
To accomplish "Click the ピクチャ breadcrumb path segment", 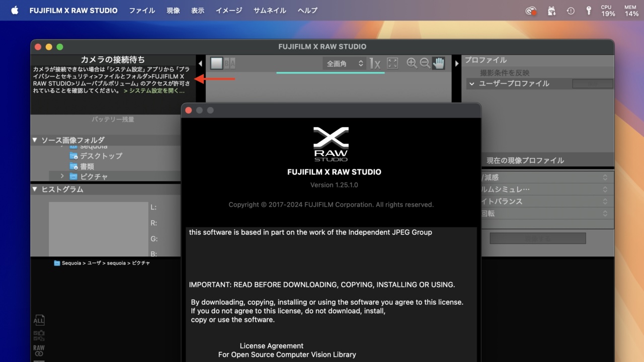I will pyautogui.click(x=141, y=263).
